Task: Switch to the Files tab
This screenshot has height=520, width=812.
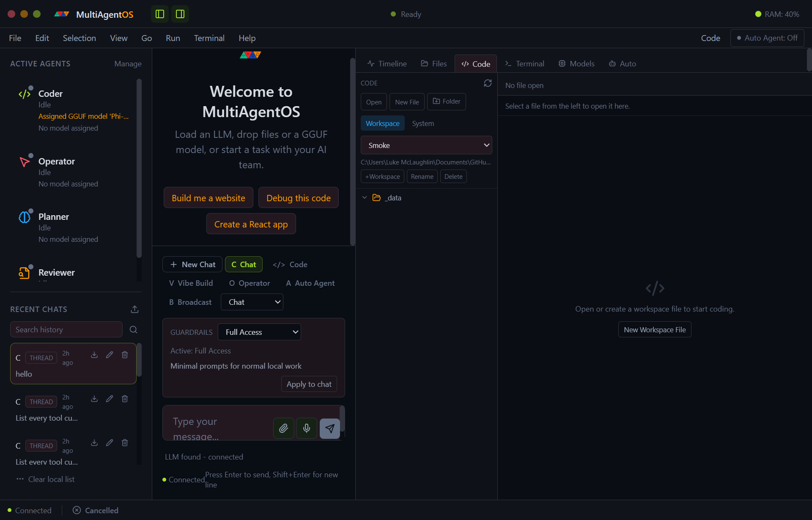Action: (433, 63)
